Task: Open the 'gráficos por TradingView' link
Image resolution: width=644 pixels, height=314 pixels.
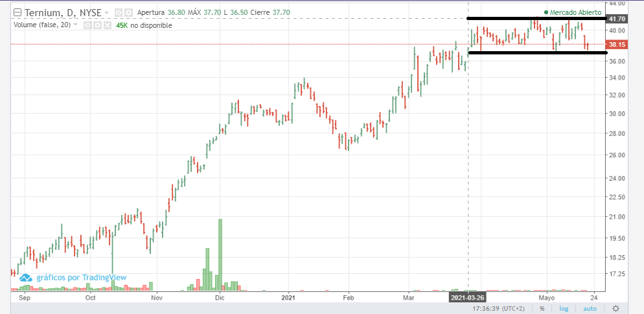Action: click(x=81, y=278)
